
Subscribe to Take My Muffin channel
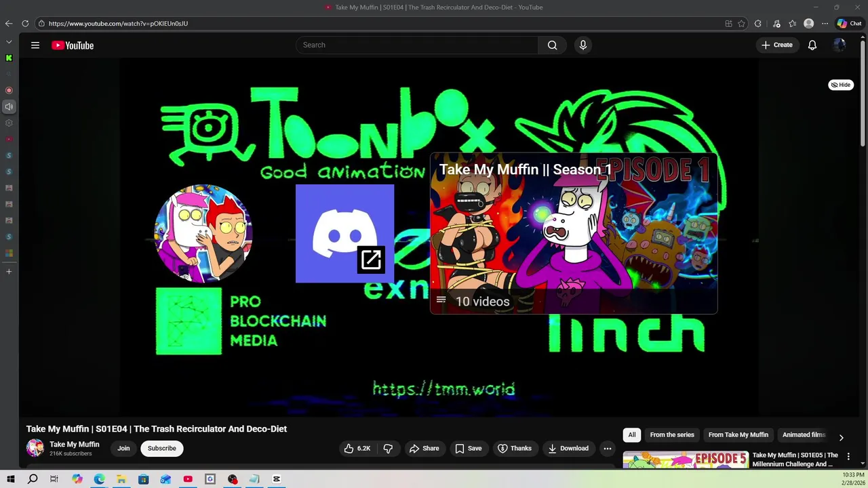point(162,449)
